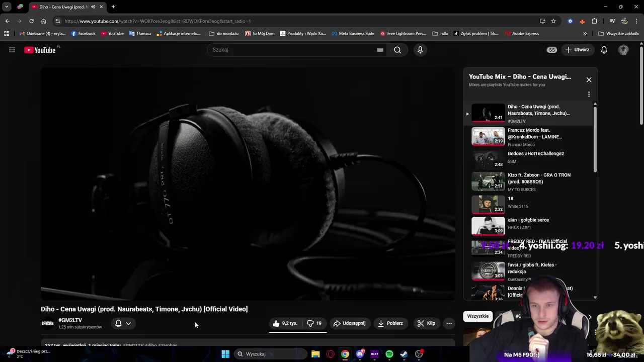Viewport: 644px width, 362px height.
Task: Open Discord from the taskbar
Action: 360,354
